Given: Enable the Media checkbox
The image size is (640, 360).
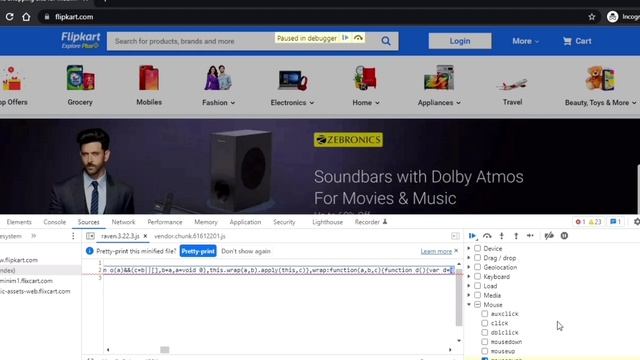Looking at the screenshot, I should point(477,295).
